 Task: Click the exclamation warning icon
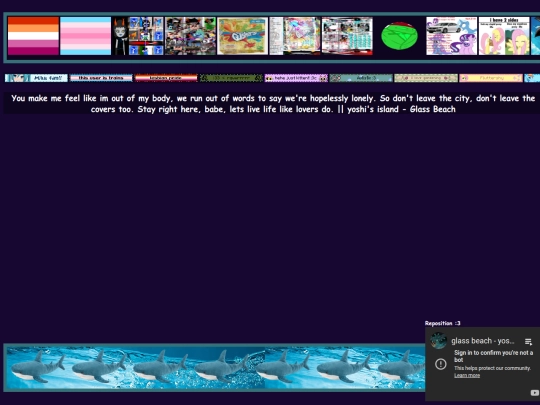click(440, 364)
